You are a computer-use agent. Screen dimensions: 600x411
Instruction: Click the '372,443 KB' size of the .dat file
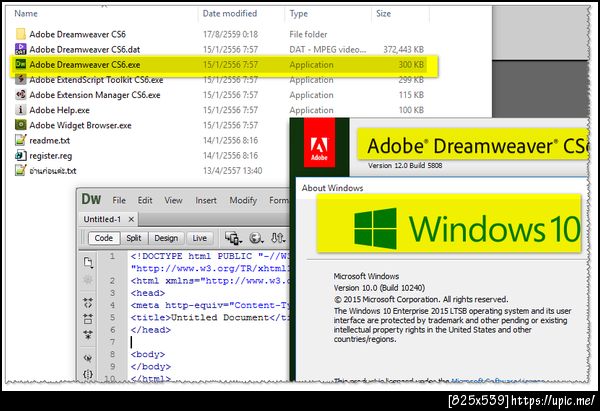pyautogui.click(x=403, y=49)
